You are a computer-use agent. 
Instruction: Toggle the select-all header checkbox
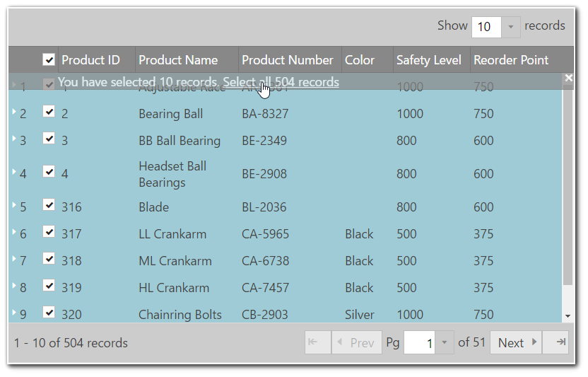tap(49, 60)
